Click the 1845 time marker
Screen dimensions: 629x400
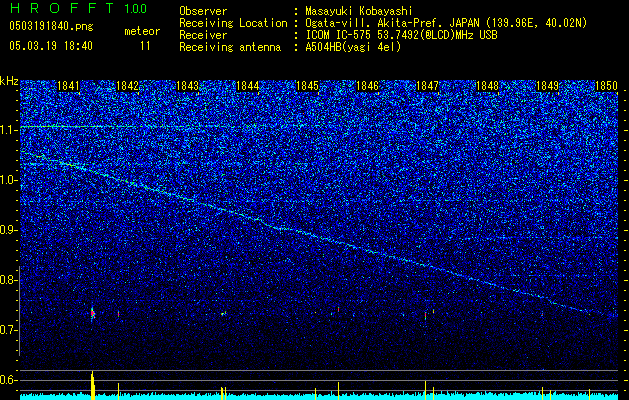pyautogui.click(x=307, y=86)
